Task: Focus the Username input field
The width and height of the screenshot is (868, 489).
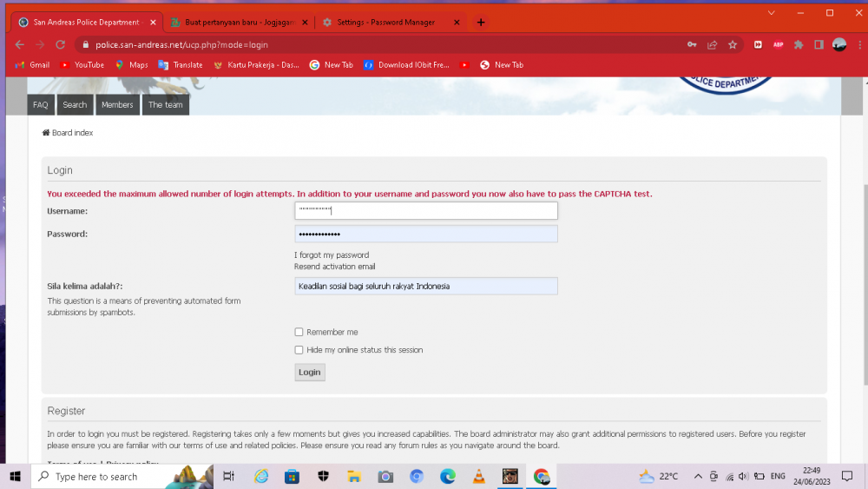Action: 425,210
